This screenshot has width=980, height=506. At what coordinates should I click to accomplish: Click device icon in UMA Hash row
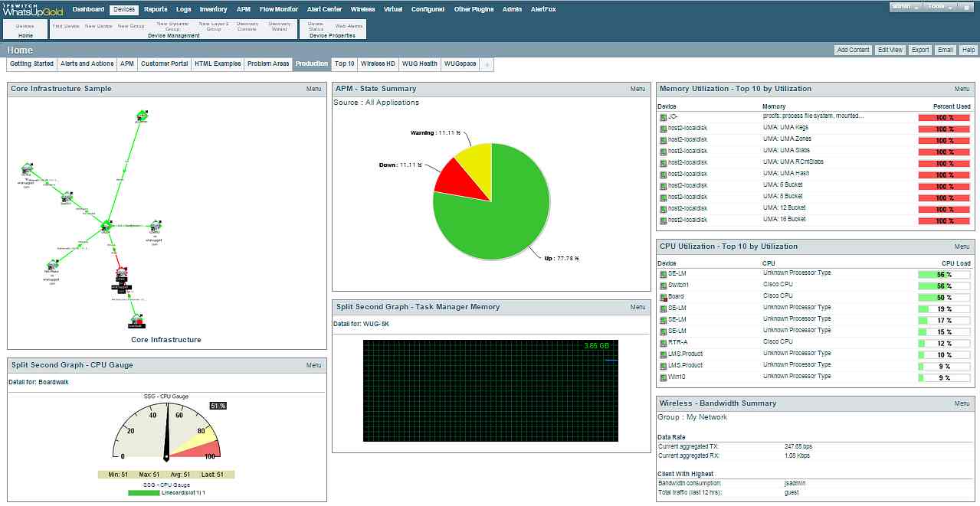pyautogui.click(x=664, y=175)
